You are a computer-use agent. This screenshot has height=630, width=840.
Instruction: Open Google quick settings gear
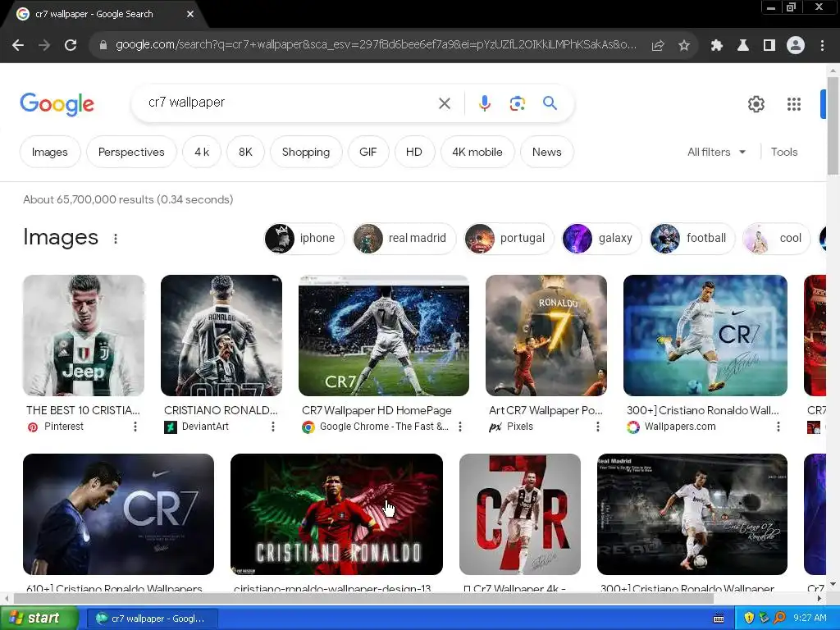tap(756, 104)
